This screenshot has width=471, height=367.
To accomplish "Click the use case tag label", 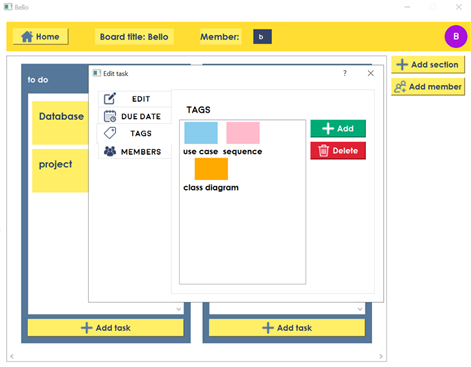I will 200,152.
